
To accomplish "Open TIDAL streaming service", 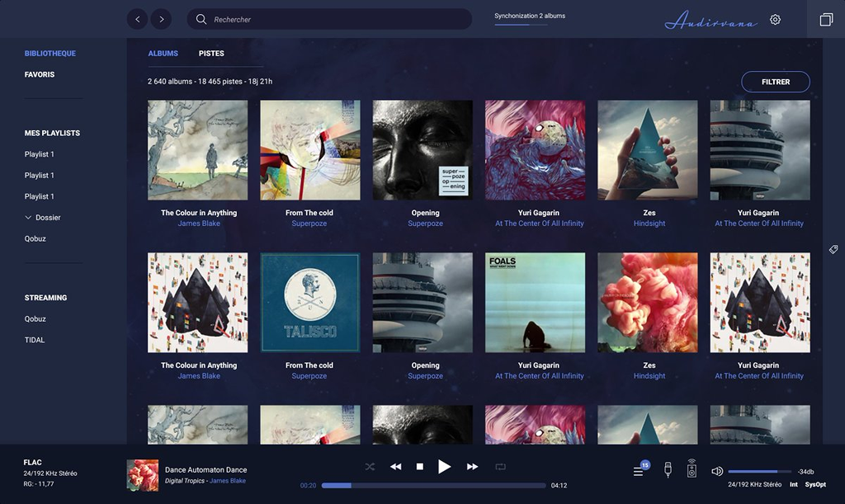I will (x=35, y=340).
